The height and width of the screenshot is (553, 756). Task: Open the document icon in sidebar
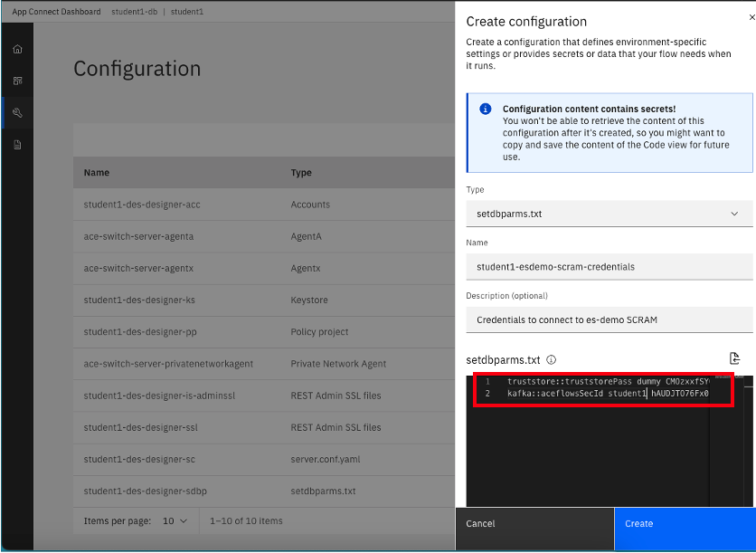coord(17,145)
